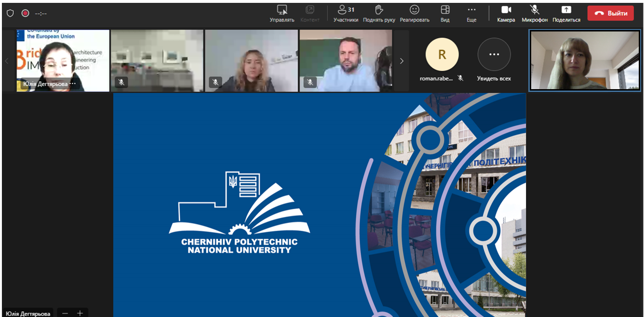The width and height of the screenshot is (644, 317).
Task: Leave the meeting with Выйти button
Action: (610, 13)
